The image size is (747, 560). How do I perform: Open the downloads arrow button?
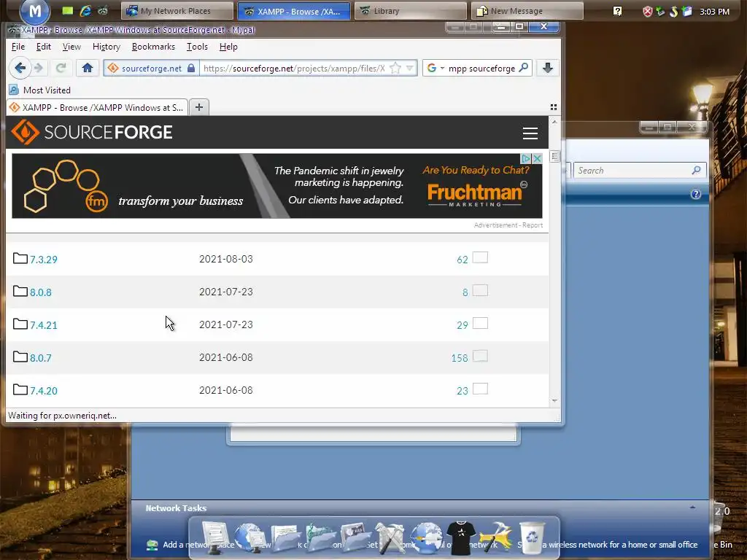[x=548, y=68]
